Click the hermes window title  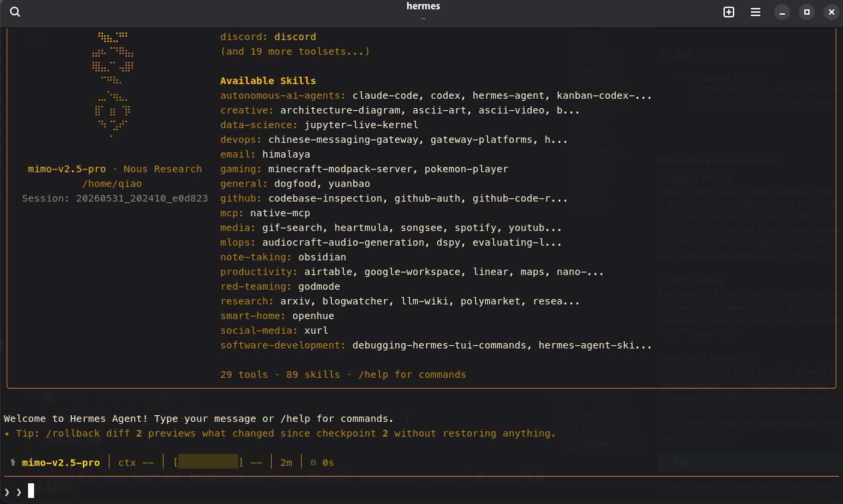(423, 7)
